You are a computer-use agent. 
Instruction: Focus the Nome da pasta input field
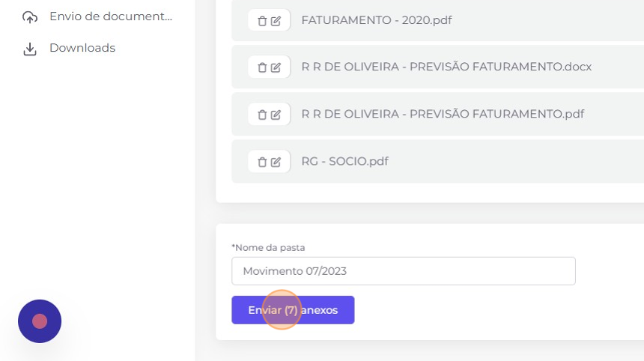(x=404, y=271)
